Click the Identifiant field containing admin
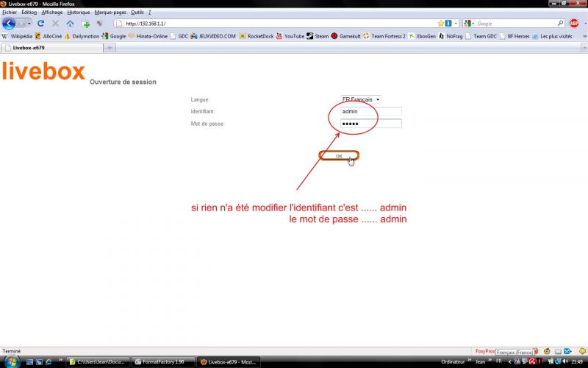The height and width of the screenshot is (368, 588). click(x=371, y=112)
